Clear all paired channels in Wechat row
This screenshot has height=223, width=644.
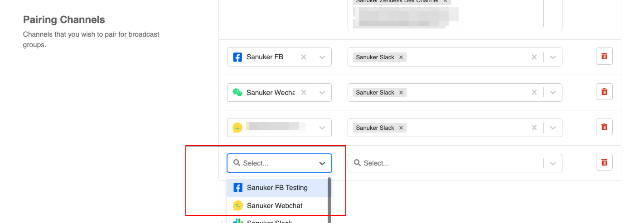point(534,92)
